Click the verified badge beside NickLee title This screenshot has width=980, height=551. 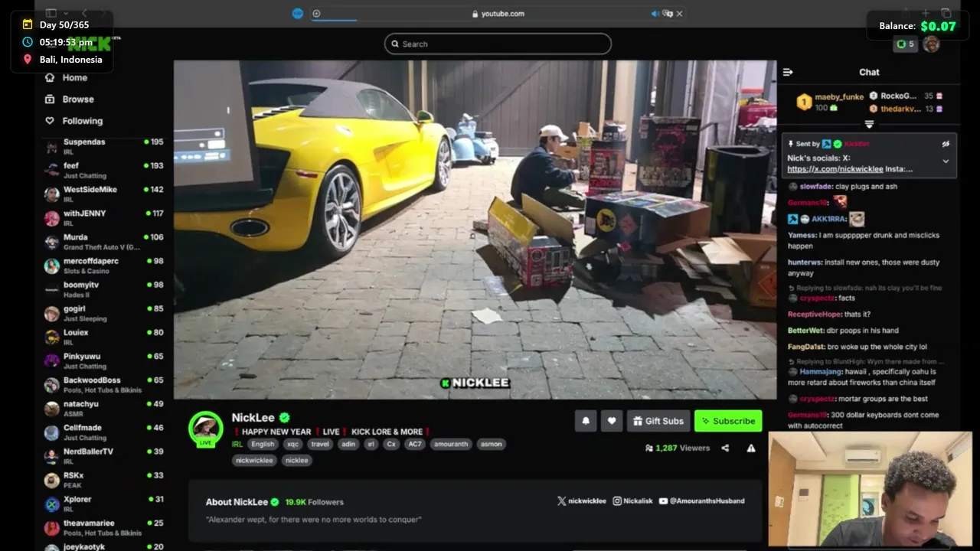(x=284, y=418)
